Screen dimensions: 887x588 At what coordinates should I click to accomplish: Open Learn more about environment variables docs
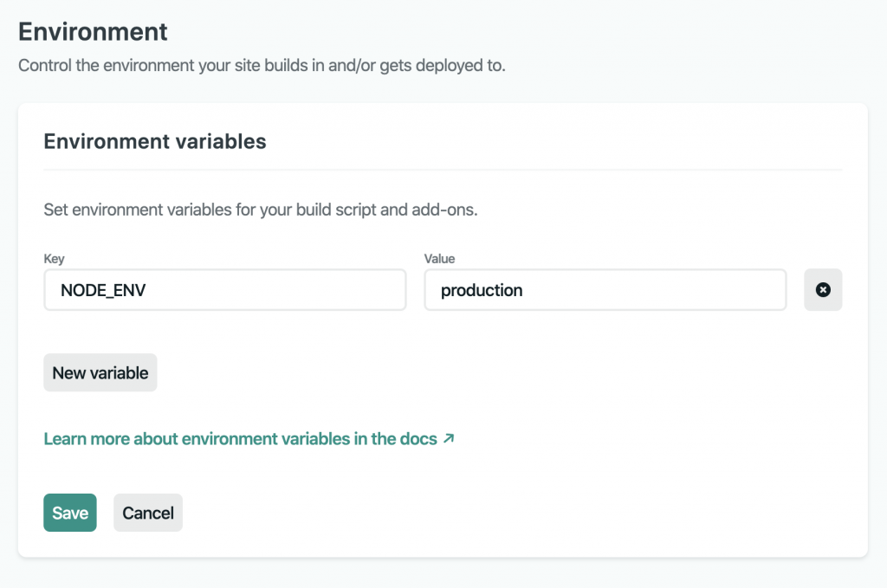point(240,439)
